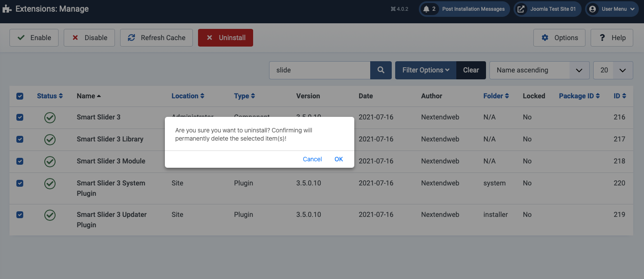
Task: Uncheck the Smart Slider 3 row checkbox
Action: tap(20, 117)
